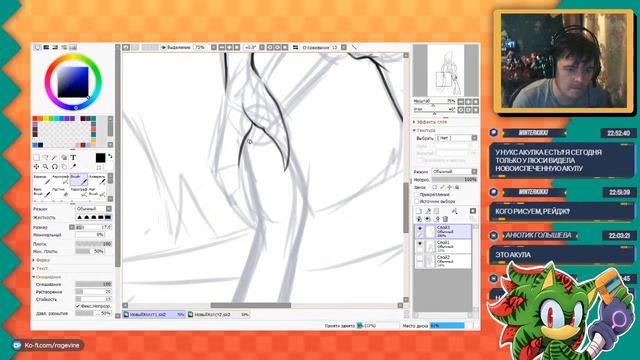640x360 pixels.
Task: Click the navigator preview thumbnail
Action: pos(446,71)
